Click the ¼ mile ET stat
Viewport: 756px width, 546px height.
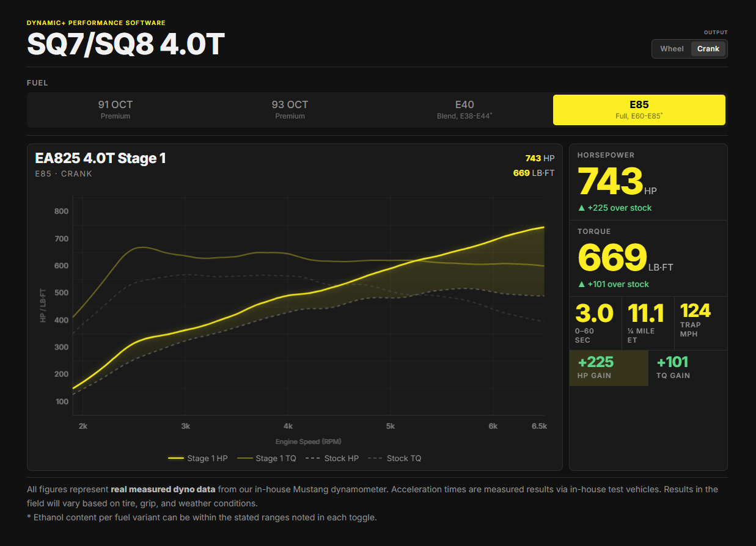(648, 323)
